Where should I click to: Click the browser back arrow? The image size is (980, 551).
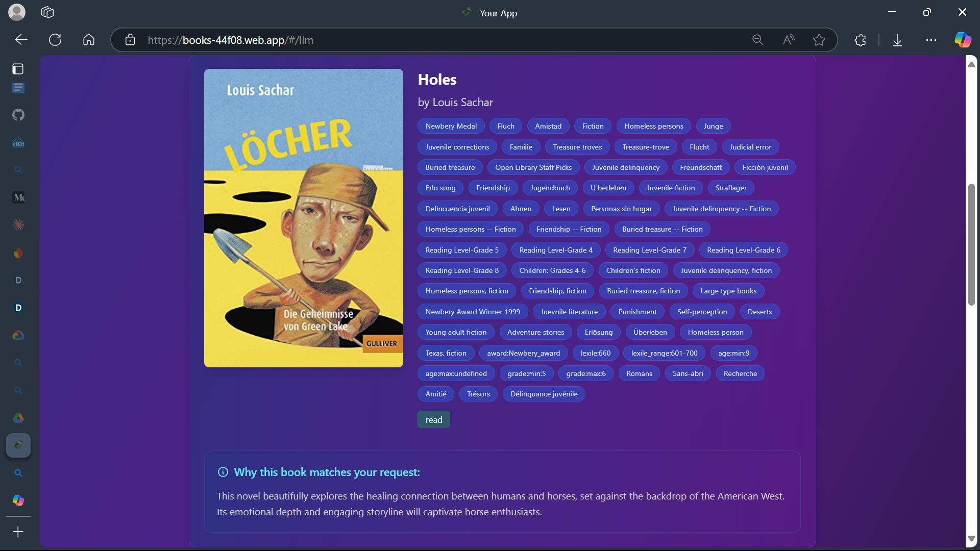click(x=21, y=40)
